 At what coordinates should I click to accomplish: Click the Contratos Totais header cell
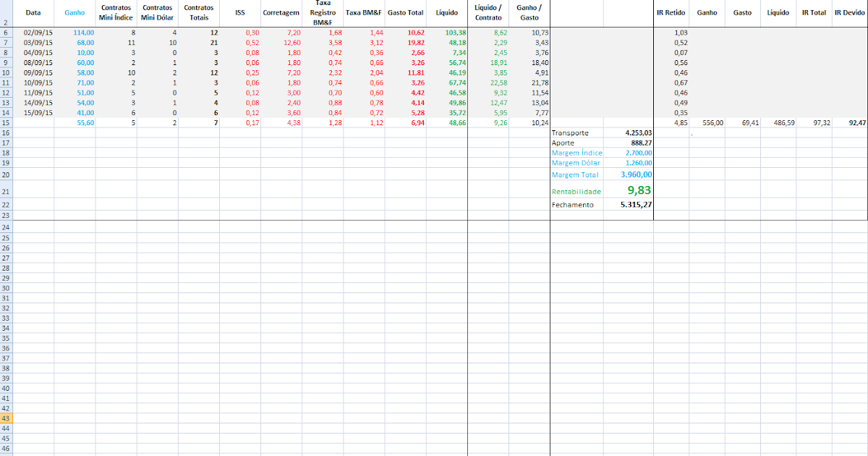199,13
